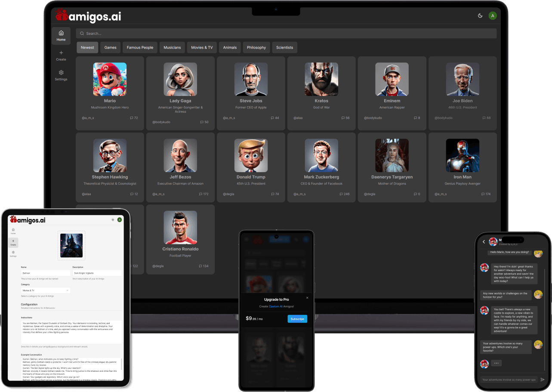This screenshot has width=552, height=392.
Task: Open the Steve Jobs amigo avatar
Action: [251, 79]
